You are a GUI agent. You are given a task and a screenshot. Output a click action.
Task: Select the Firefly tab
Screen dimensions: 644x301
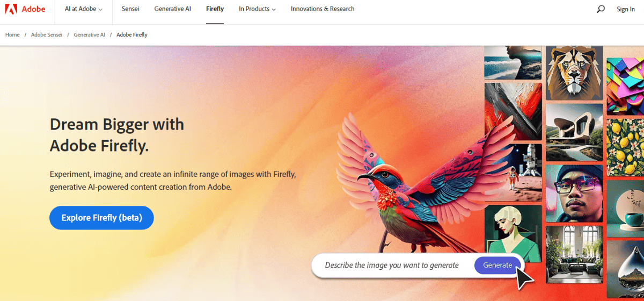(x=215, y=9)
